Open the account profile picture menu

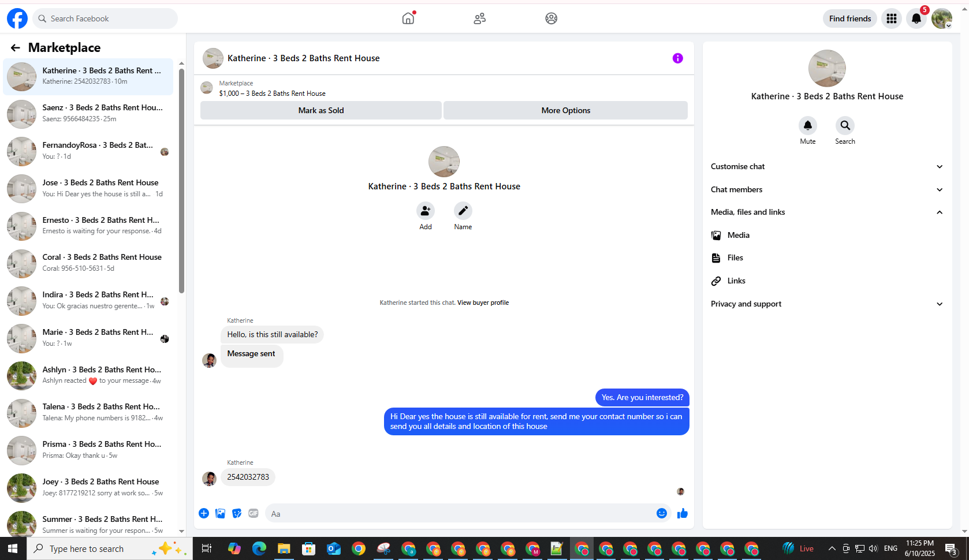[942, 18]
